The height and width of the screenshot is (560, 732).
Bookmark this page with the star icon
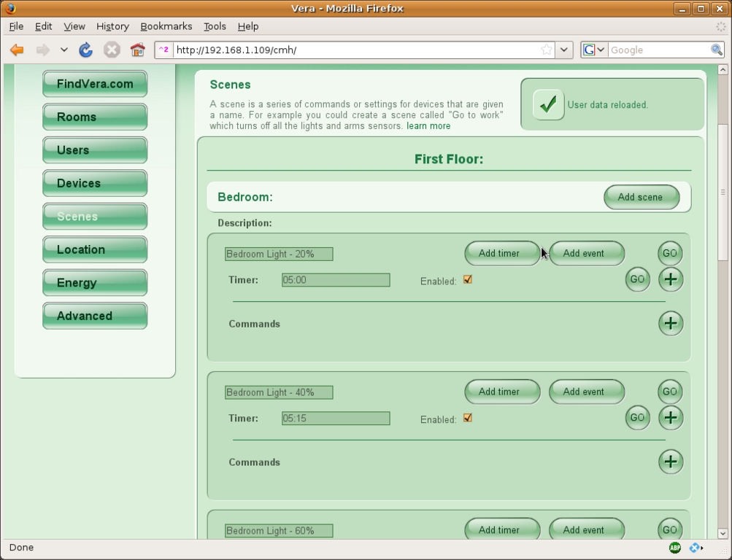(x=547, y=50)
